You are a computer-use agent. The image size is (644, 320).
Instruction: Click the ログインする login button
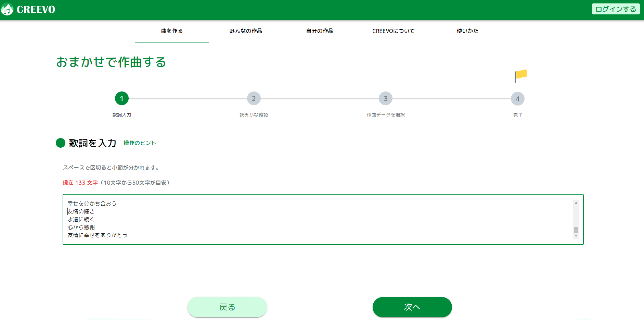coord(616,9)
